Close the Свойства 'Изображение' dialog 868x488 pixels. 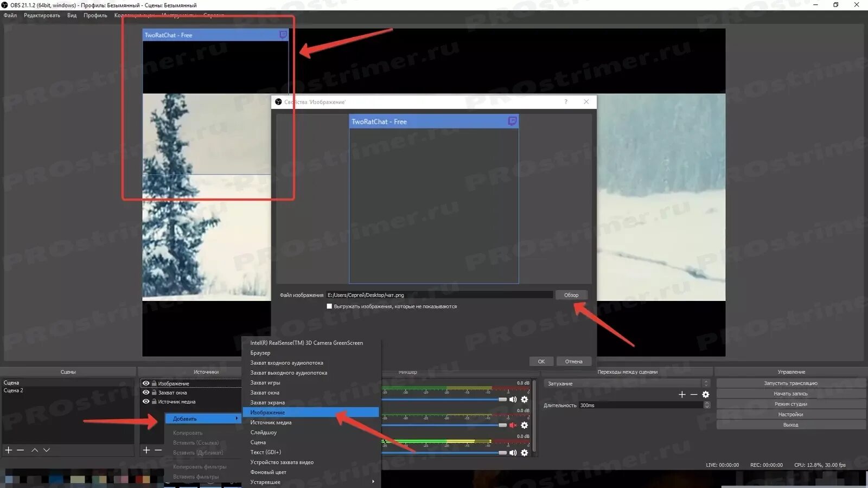(586, 102)
